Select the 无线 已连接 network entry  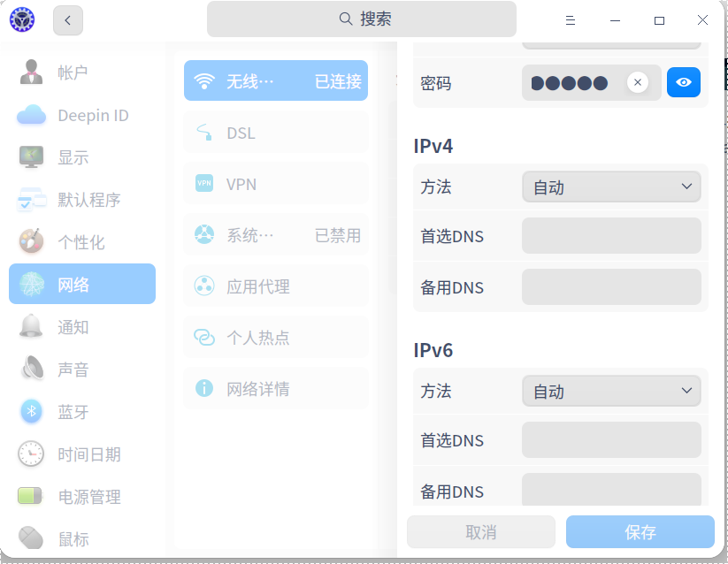[x=276, y=80]
